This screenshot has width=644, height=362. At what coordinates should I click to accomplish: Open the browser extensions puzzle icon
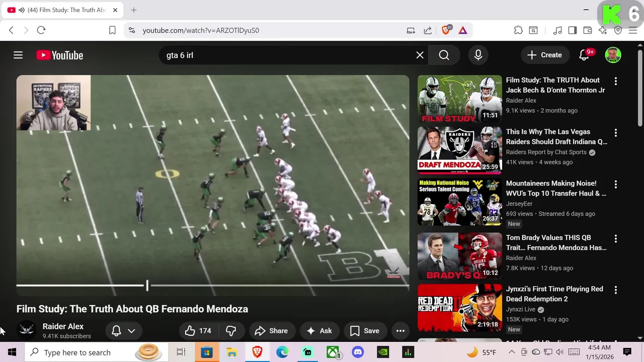[518, 30]
